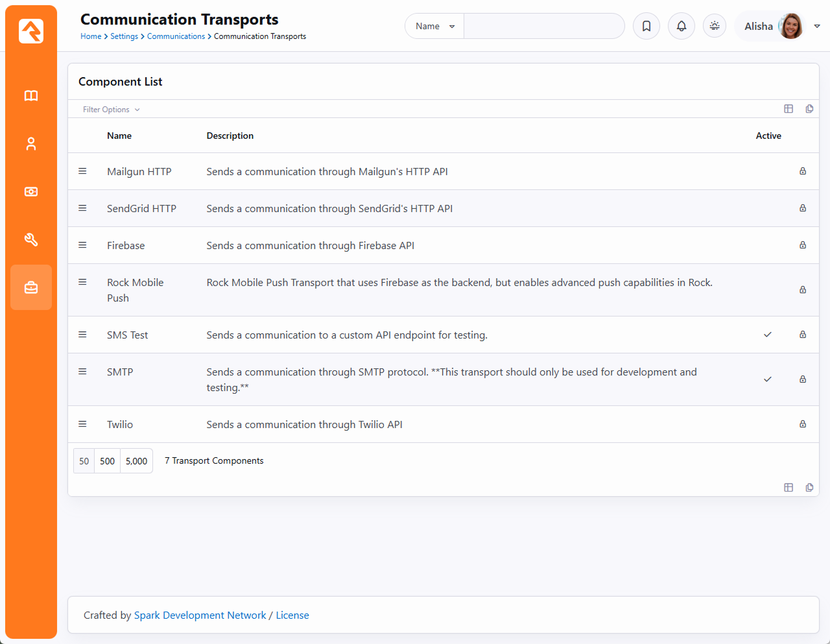Image resolution: width=830 pixels, height=644 pixels.
Task: Expand the Filter Options panel
Action: (111, 110)
